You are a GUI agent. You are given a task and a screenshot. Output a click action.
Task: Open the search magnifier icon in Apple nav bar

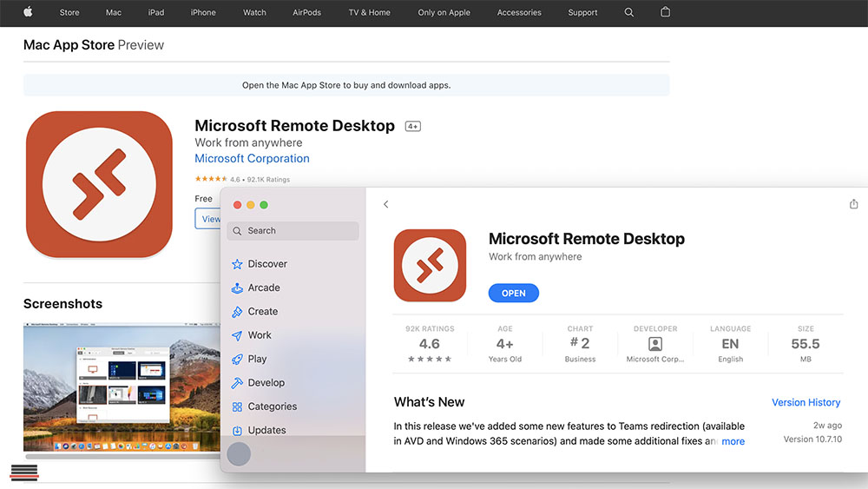(628, 12)
